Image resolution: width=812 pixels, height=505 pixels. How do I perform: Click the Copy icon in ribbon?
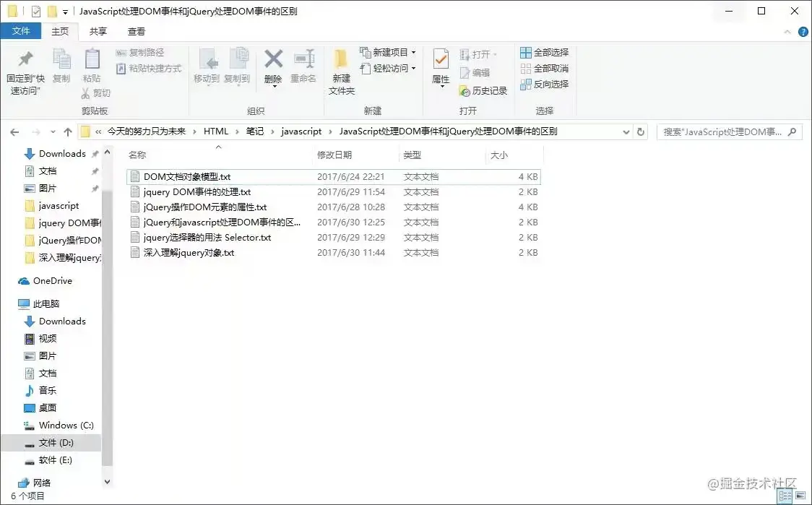tap(61, 59)
